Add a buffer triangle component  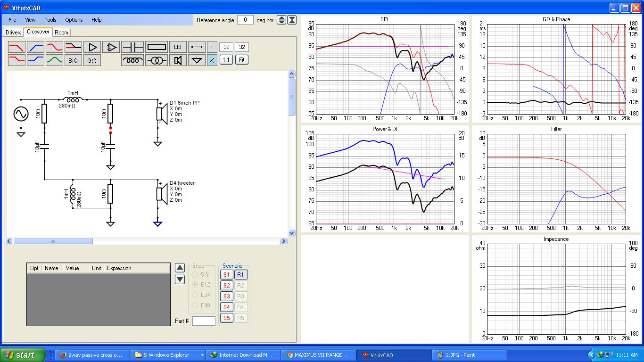click(92, 47)
